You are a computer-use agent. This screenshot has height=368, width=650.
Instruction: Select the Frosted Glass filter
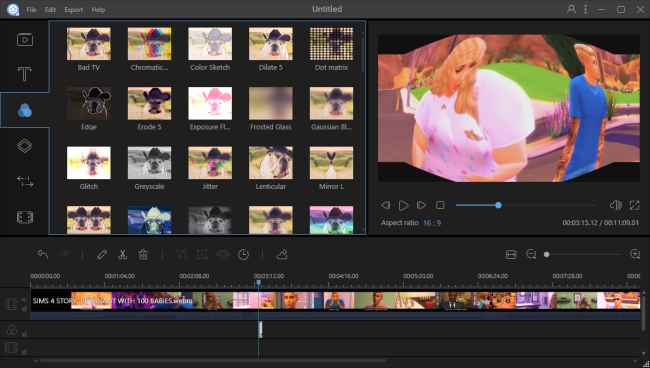pyautogui.click(x=271, y=109)
